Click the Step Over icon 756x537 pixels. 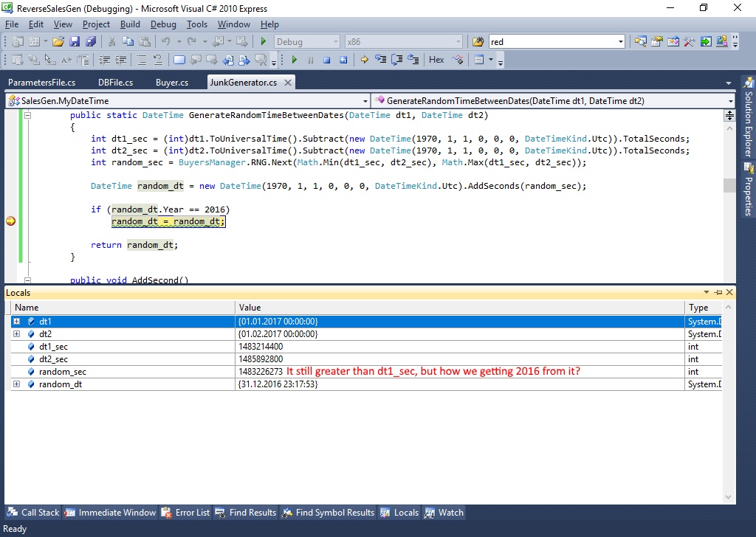(396, 59)
